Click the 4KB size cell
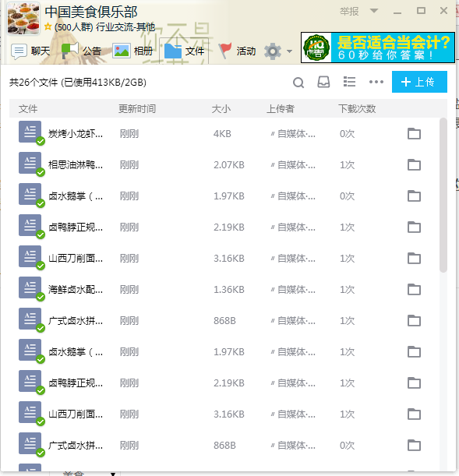This screenshot has width=459, height=476. (x=222, y=133)
